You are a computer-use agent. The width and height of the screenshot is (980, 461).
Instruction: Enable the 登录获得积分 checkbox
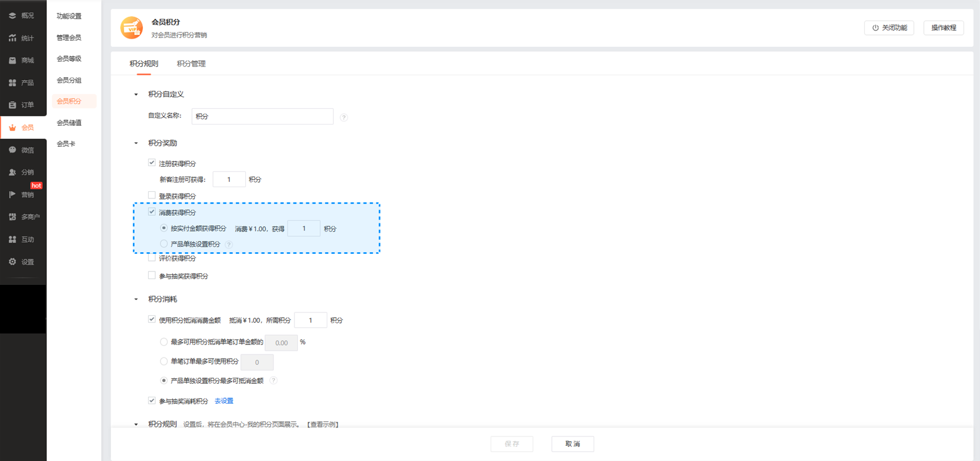(x=152, y=195)
